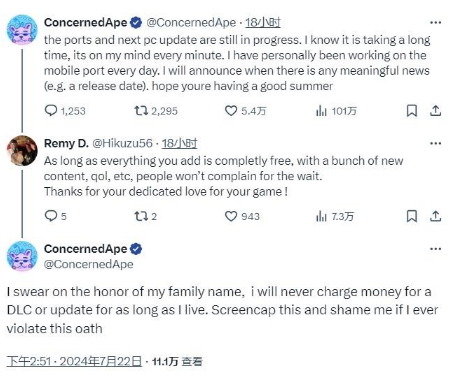Open reply on ConcernedApe's first tweet
This screenshot has height=376, width=458.
coord(65,111)
